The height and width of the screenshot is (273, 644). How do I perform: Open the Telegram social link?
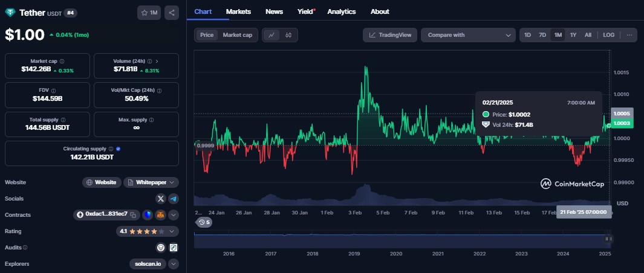point(174,199)
